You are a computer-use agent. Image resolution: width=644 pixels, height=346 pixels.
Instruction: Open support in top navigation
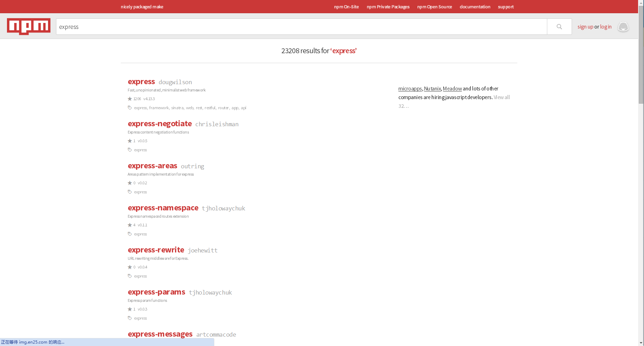(506, 7)
